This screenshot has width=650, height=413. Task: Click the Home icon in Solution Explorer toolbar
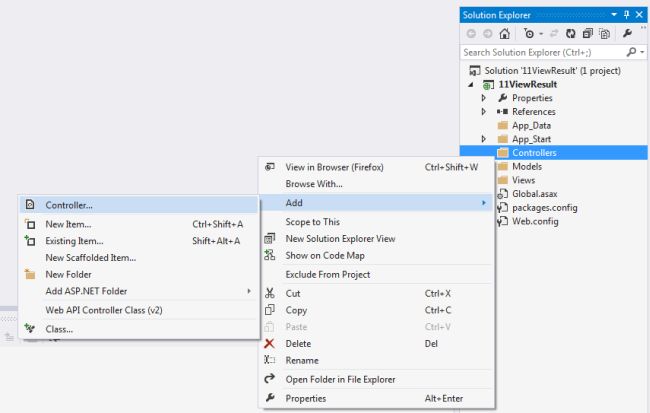pos(504,34)
